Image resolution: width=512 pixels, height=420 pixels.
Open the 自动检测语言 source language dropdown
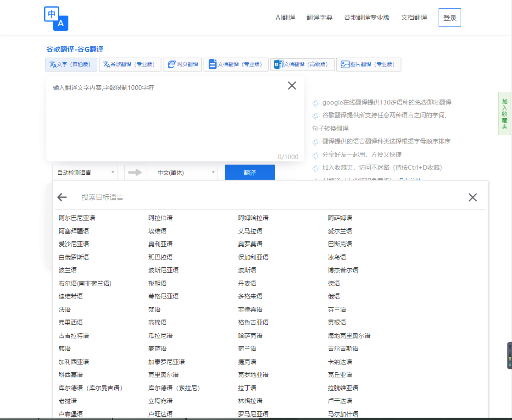(x=85, y=172)
